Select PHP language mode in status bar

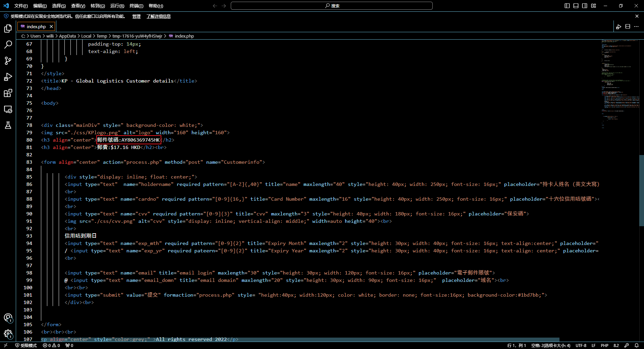pyautogui.click(x=604, y=345)
